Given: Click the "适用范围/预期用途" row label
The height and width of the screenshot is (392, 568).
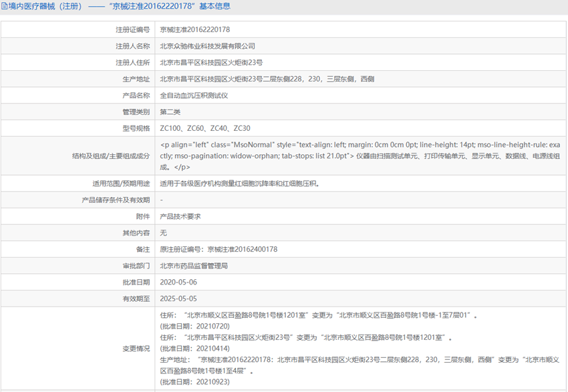Looking at the screenshot, I should [121, 184].
